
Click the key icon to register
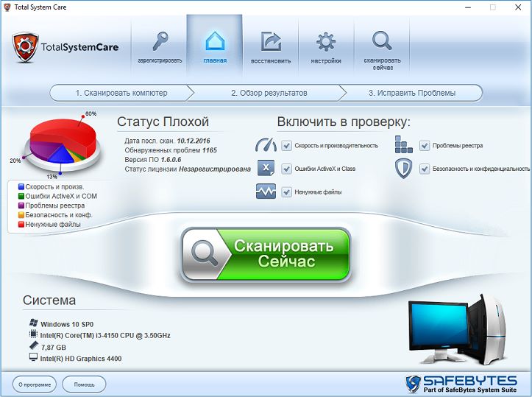(160, 41)
